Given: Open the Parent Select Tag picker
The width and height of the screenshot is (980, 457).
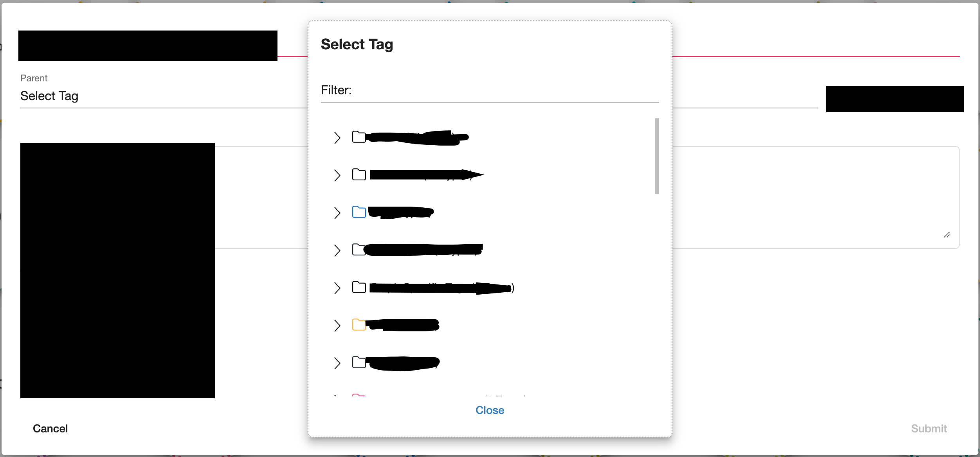Looking at the screenshot, I should 49,96.
